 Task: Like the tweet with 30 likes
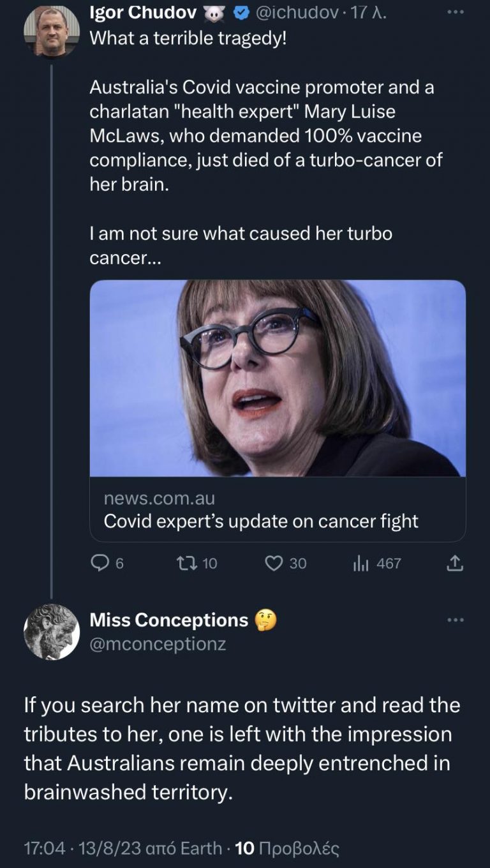[x=274, y=562]
